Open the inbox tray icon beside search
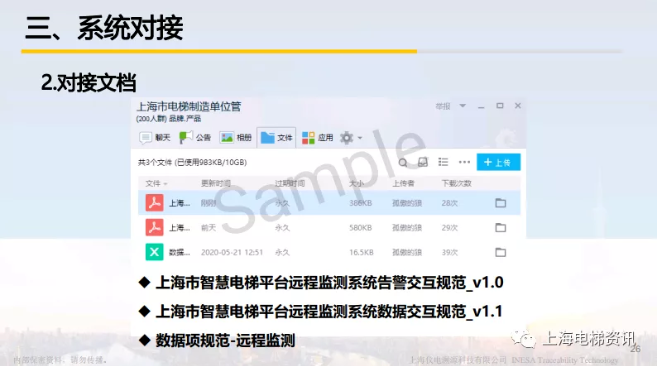 pyautogui.click(x=423, y=162)
